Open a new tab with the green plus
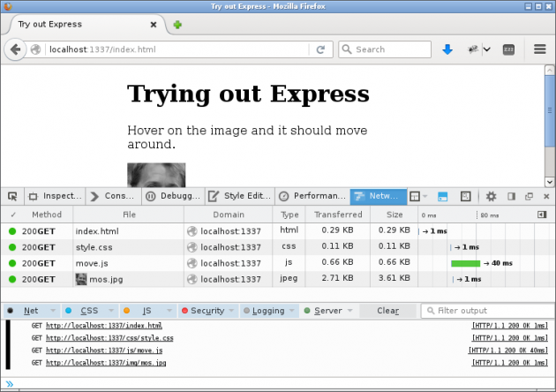Viewport: 556px width, 392px height. pyautogui.click(x=177, y=25)
